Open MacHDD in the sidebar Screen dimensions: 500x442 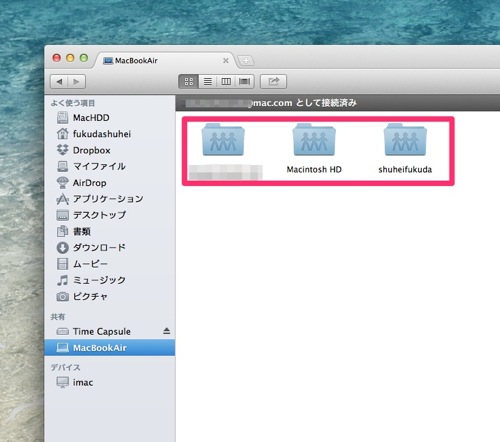click(109, 118)
